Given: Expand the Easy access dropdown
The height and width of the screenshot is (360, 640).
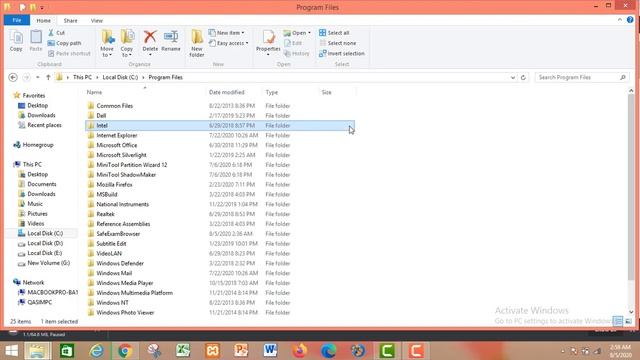Looking at the screenshot, I should (229, 43).
